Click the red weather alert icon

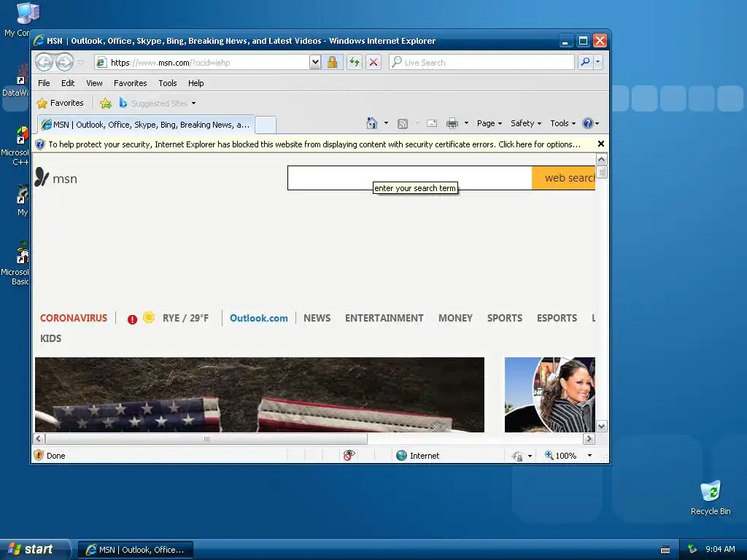[x=132, y=319]
